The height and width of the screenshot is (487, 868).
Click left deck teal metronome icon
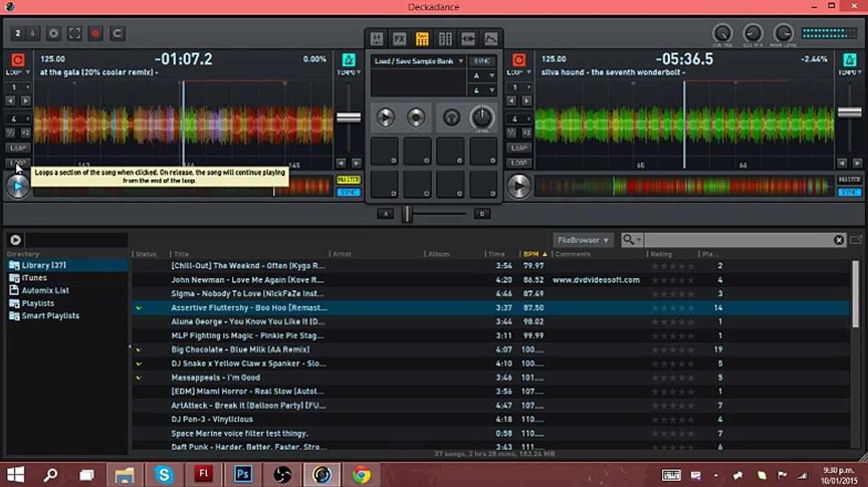point(349,60)
